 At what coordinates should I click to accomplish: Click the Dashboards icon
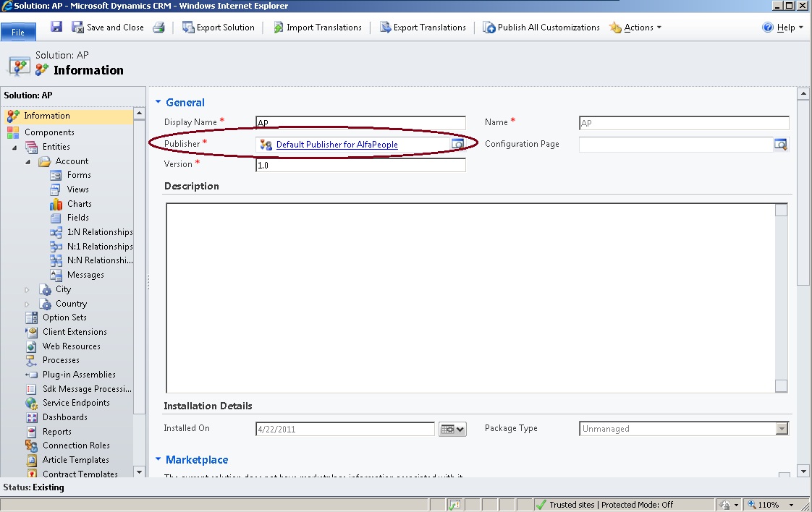(x=32, y=417)
